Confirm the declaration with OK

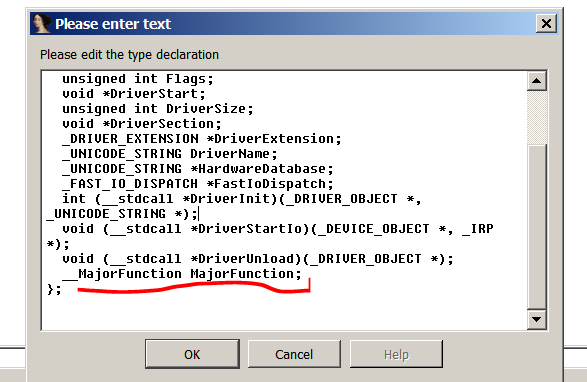192,354
